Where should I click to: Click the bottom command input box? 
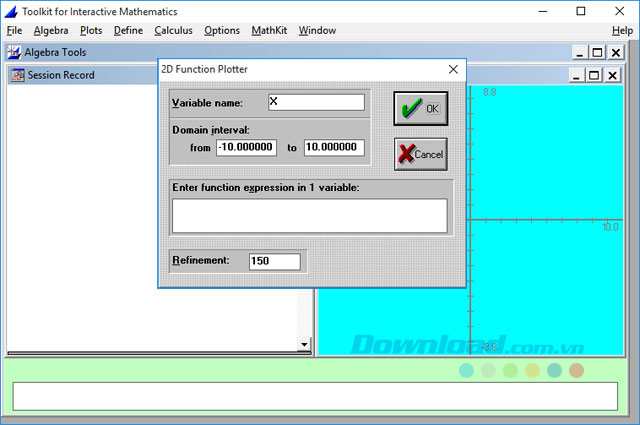315,396
